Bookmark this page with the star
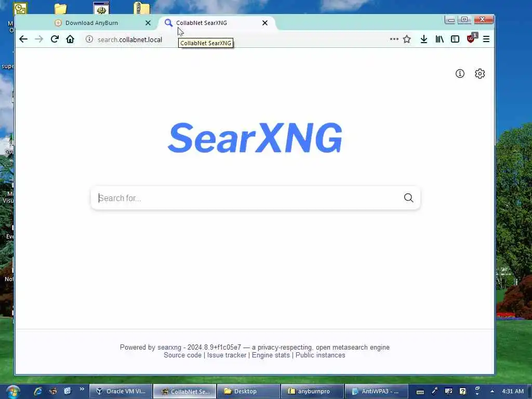The image size is (532, 399). (407, 39)
